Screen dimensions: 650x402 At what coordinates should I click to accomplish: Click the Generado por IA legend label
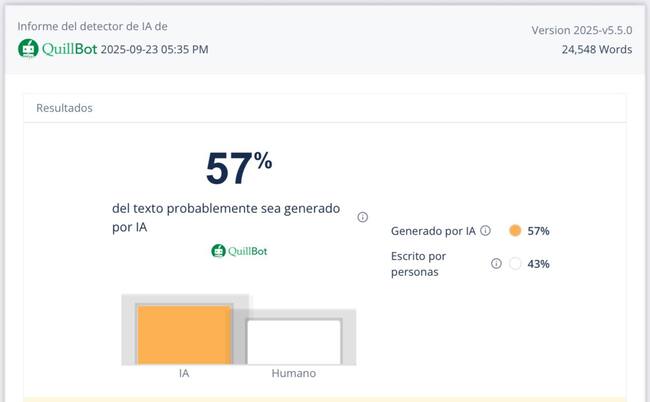tap(433, 231)
